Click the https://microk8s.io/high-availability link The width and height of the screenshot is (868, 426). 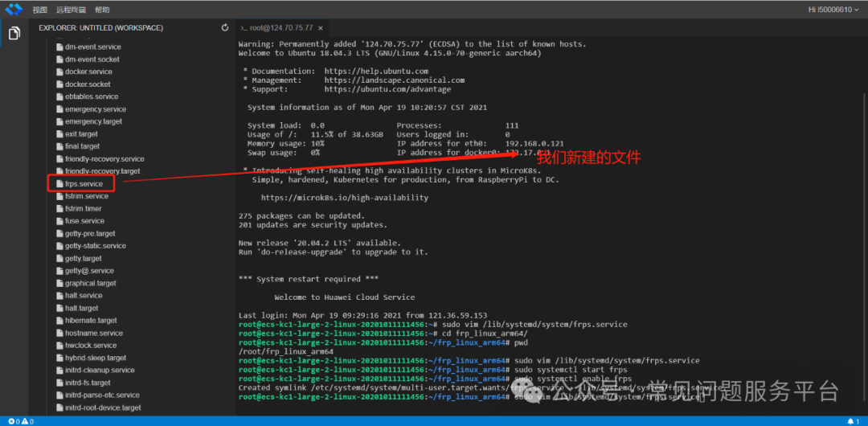[344, 198]
